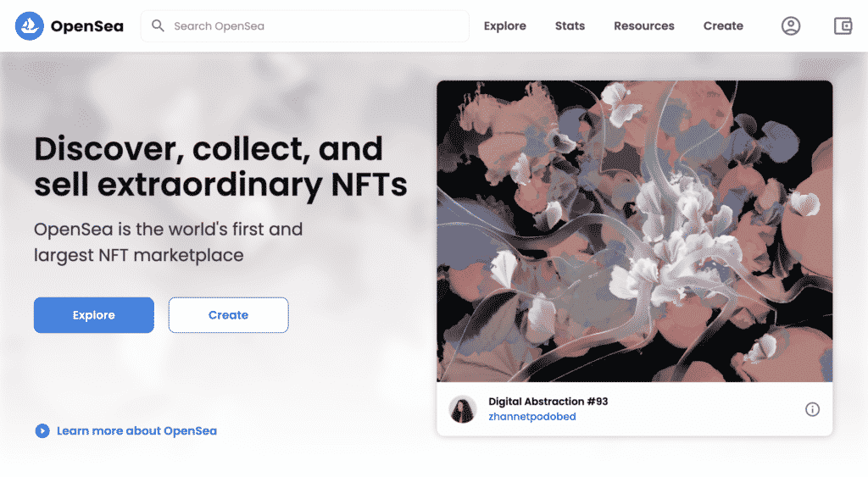Open the Explore navigation menu

(505, 26)
